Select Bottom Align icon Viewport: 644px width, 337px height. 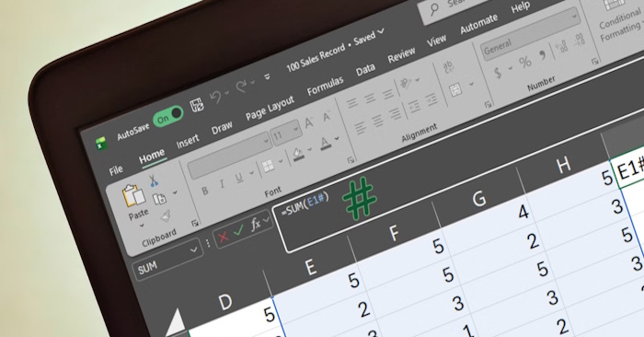click(387, 95)
